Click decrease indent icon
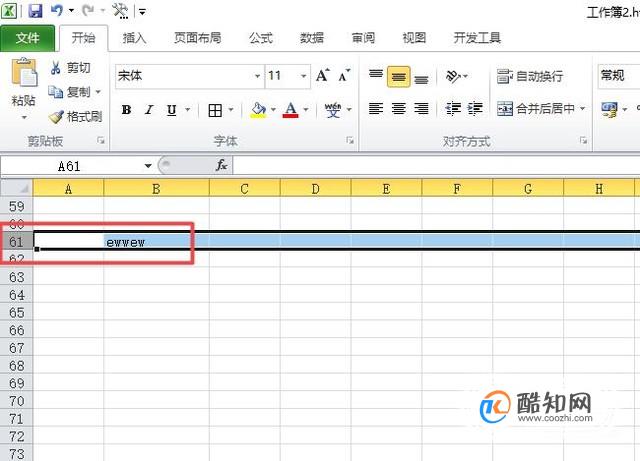The height and width of the screenshot is (461, 640). click(x=453, y=108)
